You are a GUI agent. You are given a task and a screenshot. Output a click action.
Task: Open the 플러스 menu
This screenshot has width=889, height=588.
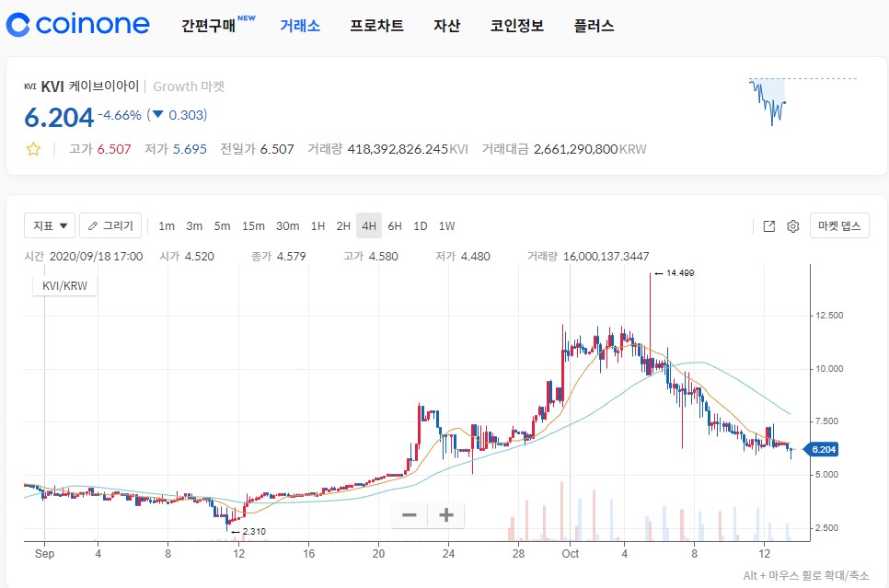click(594, 26)
